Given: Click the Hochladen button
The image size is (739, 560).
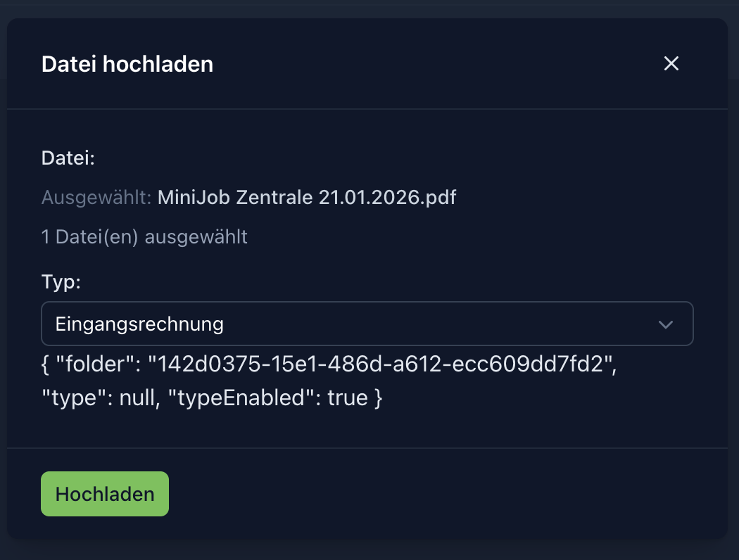Looking at the screenshot, I should click(104, 493).
